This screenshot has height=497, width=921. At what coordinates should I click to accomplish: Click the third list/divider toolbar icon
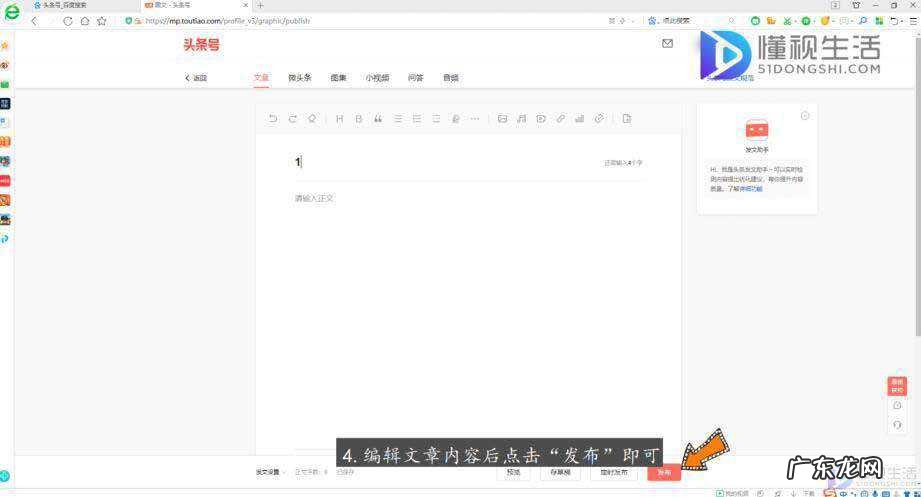click(436, 119)
